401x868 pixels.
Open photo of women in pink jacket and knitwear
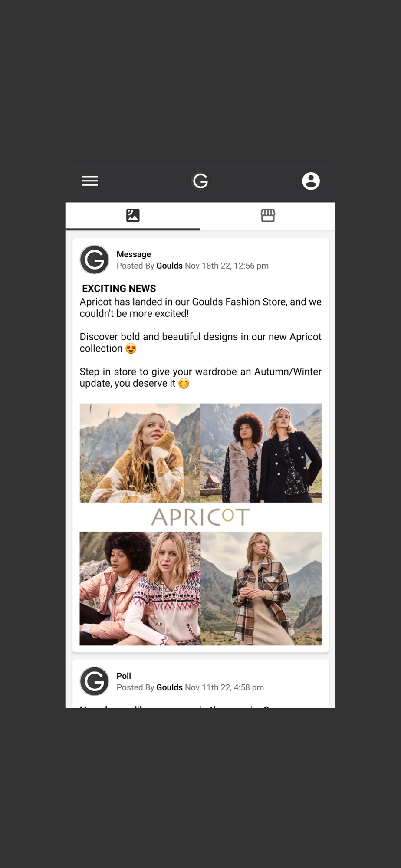point(140,588)
